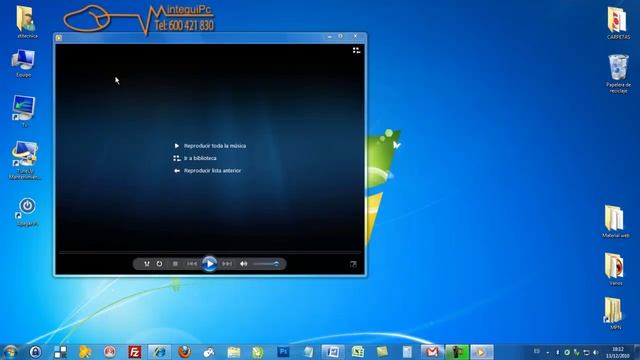Open the Windows Start orb

tap(10, 352)
